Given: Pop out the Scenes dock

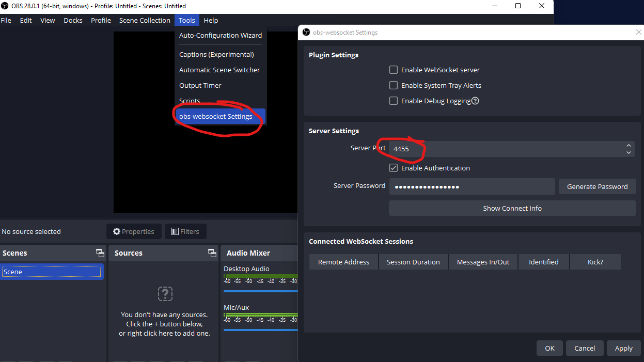Looking at the screenshot, I should coord(100,253).
